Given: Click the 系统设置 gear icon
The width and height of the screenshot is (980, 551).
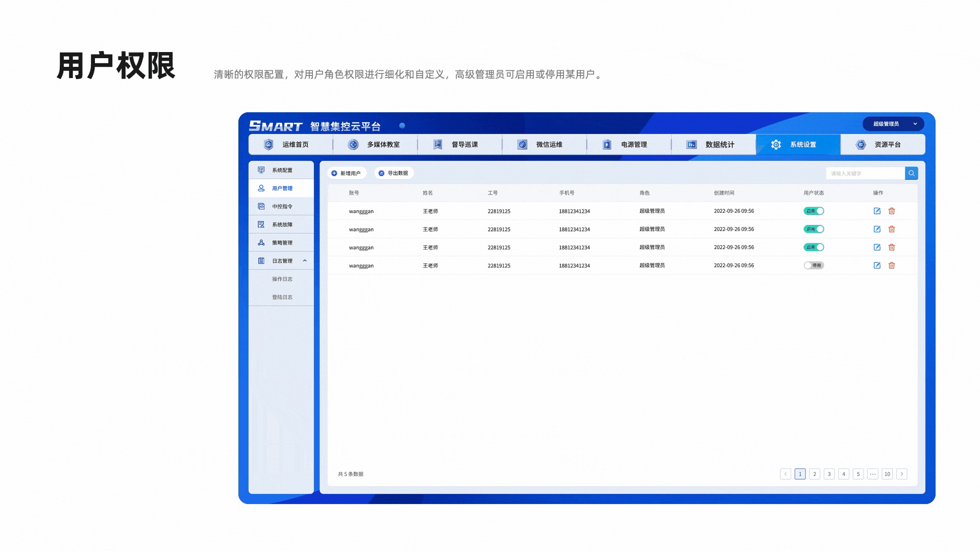Looking at the screenshot, I should coord(776,145).
